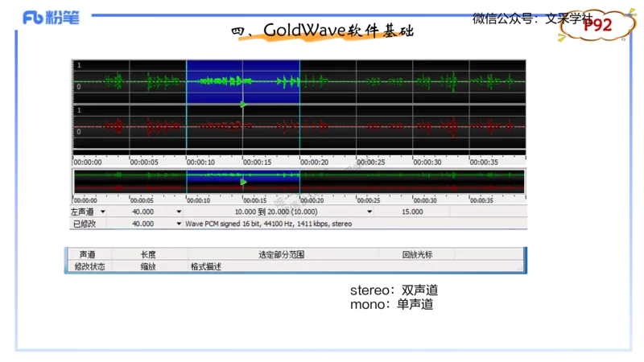Click the 15.000 playback cursor field
Image resolution: width=644 pixels, height=362 pixels.
[x=411, y=212]
